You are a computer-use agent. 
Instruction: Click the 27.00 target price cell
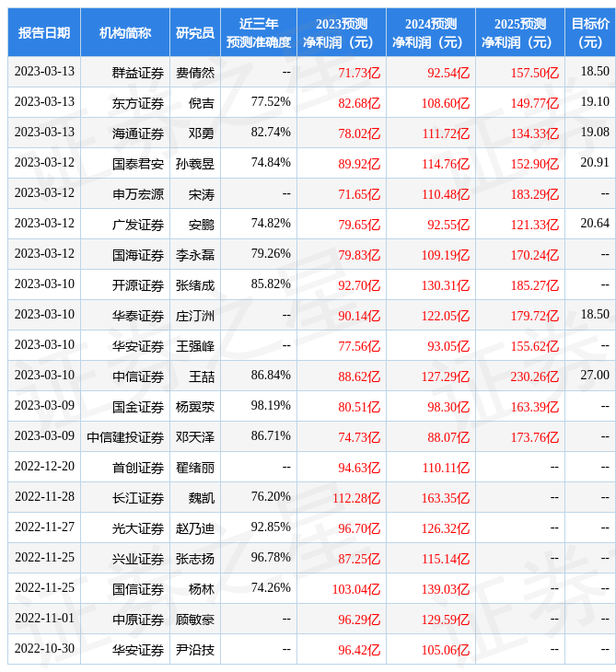click(595, 376)
